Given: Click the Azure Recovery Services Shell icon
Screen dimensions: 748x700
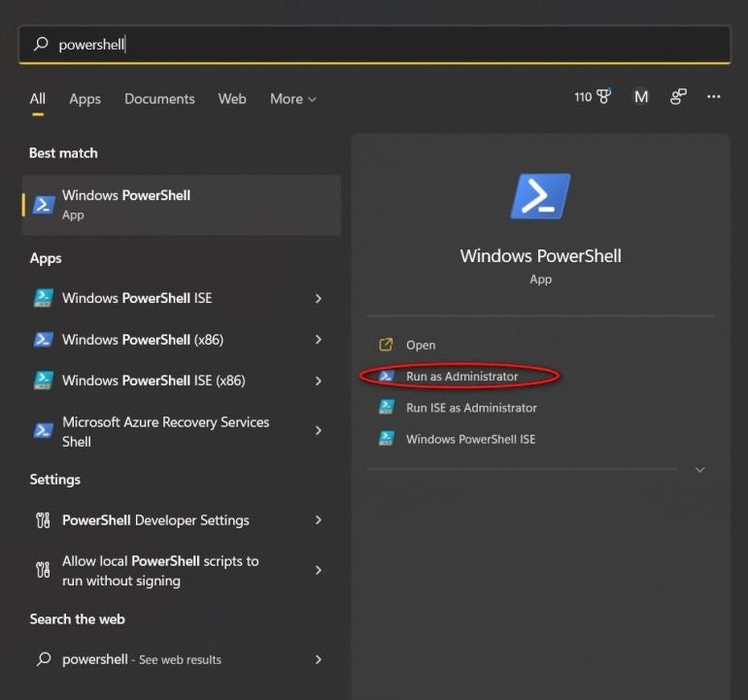Looking at the screenshot, I should point(44,431).
